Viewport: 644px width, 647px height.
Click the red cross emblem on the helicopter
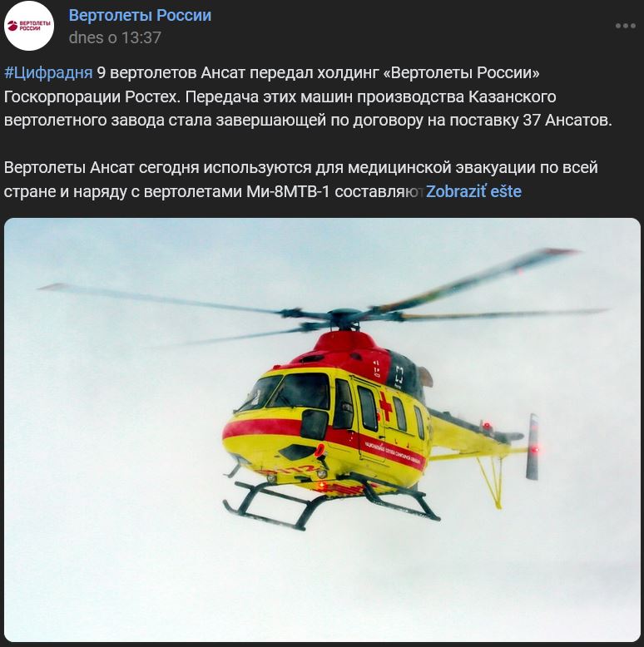click(x=385, y=407)
